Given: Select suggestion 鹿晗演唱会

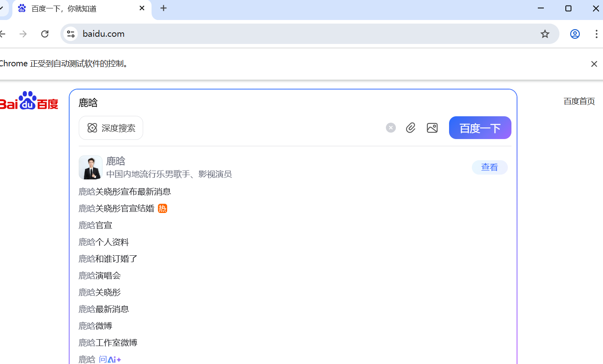Looking at the screenshot, I should (100, 276).
